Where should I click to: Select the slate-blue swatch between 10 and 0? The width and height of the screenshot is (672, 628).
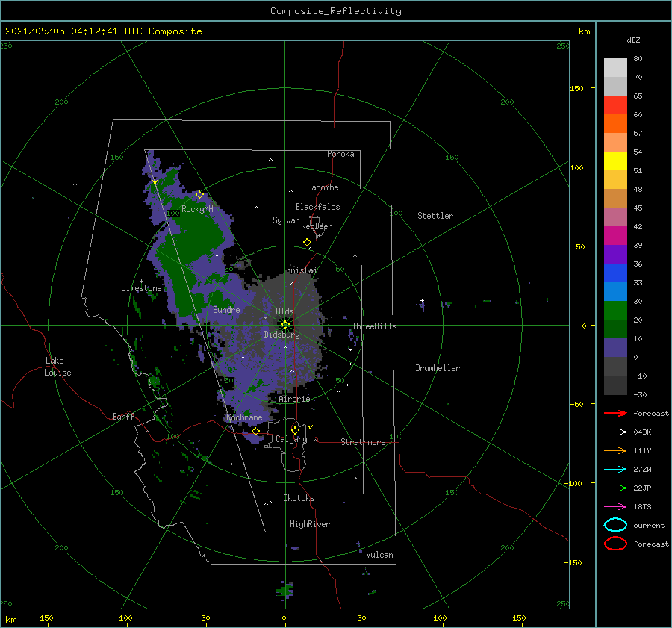pos(615,348)
